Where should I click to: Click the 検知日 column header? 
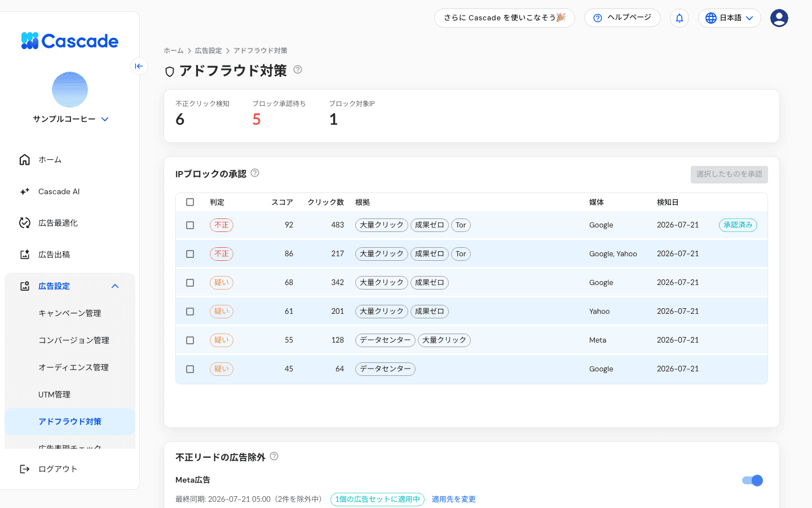(668, 202)
